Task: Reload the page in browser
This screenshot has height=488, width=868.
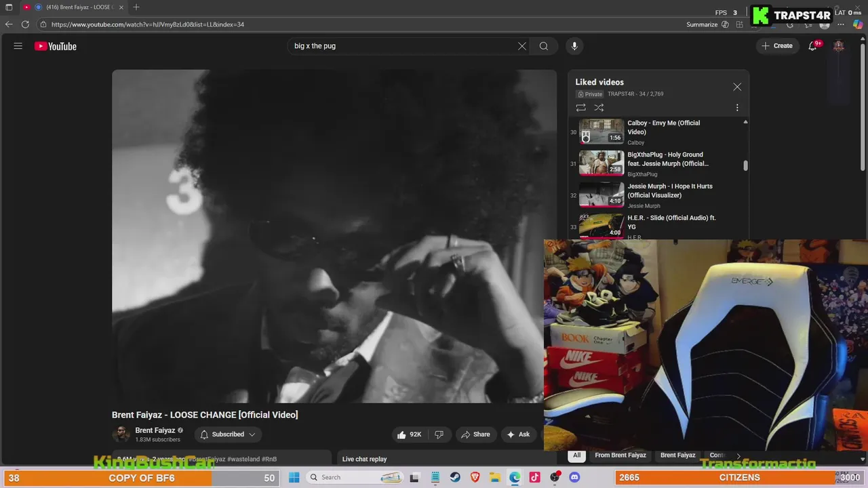Action: pos(25,24)
